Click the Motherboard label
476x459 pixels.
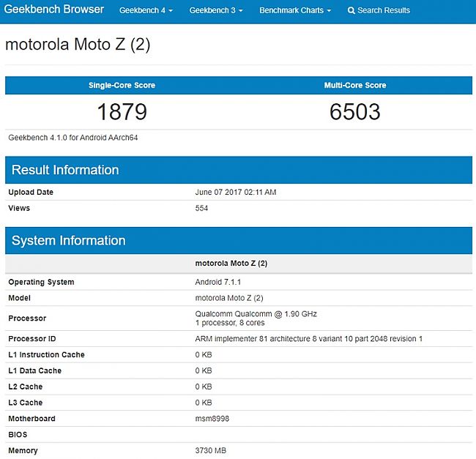[32, 419]
